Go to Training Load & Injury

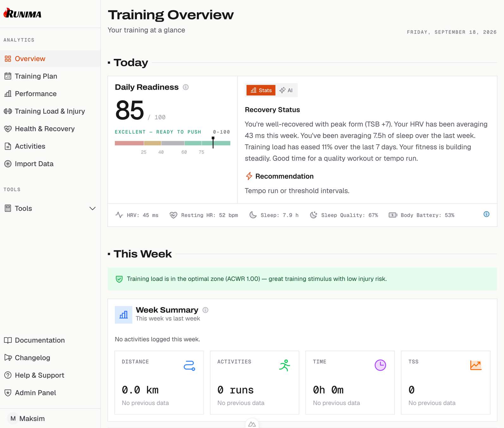pyautogui.click(x=50, y=111)
